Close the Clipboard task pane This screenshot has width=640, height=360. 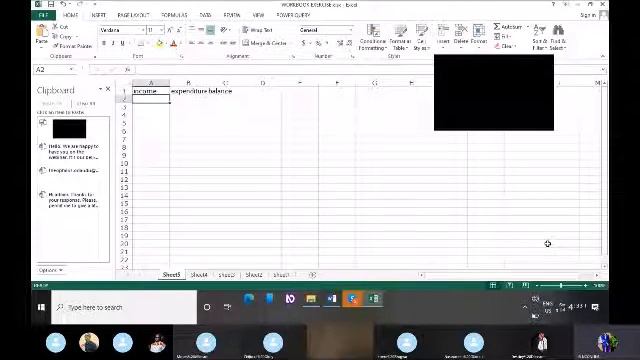pos(108,89)
